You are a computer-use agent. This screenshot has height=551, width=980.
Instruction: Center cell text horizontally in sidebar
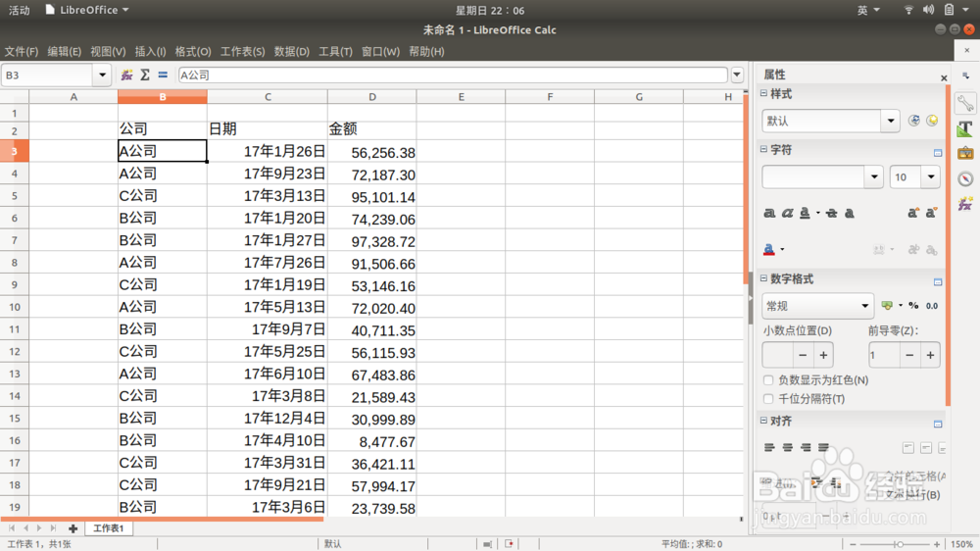coord(788,447)
